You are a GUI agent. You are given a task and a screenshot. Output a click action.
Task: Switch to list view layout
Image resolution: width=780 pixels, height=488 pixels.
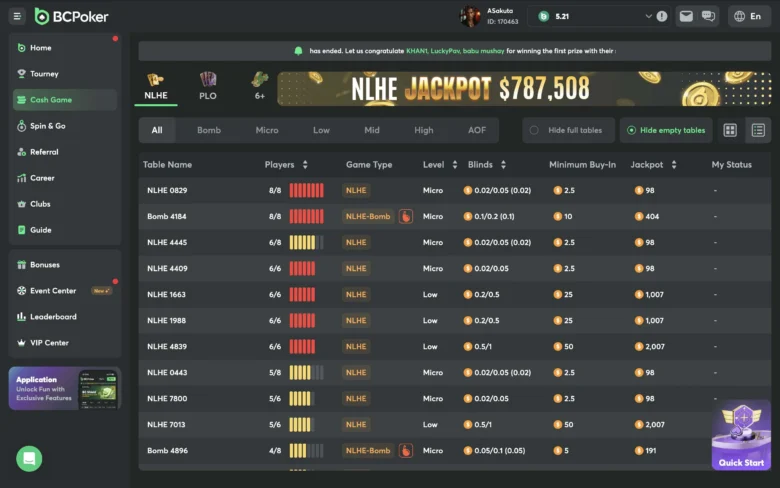tap(758, 130)
